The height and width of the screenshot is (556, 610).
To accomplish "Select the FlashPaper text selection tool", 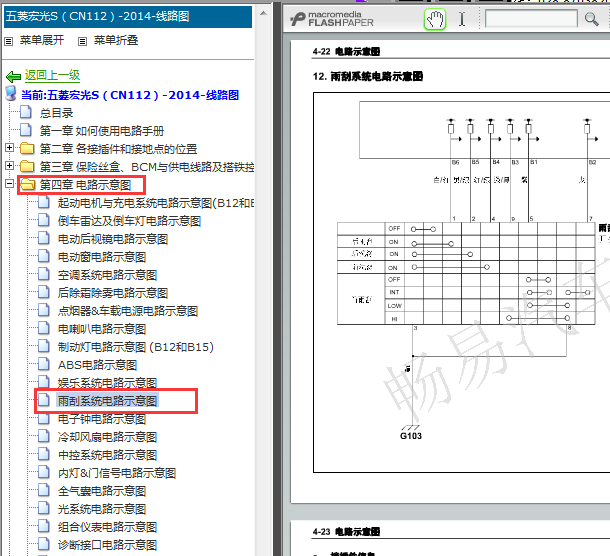I will tap(462, 19).
